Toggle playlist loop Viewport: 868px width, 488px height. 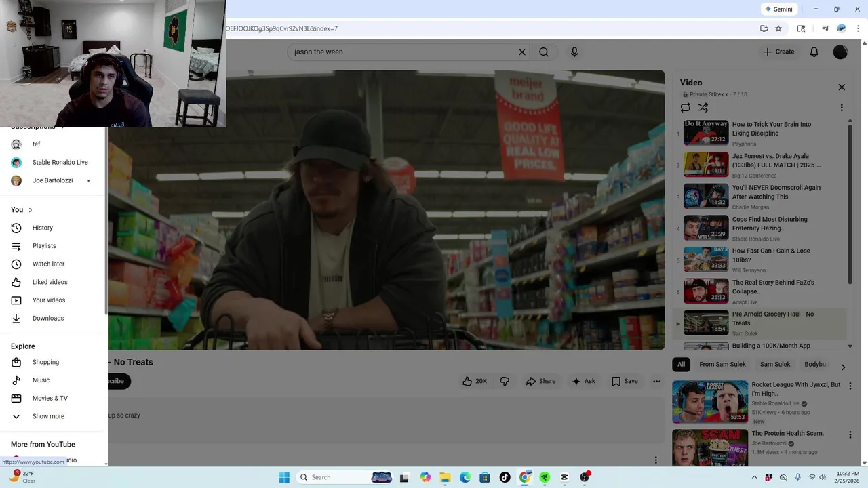tap(686, 108)
